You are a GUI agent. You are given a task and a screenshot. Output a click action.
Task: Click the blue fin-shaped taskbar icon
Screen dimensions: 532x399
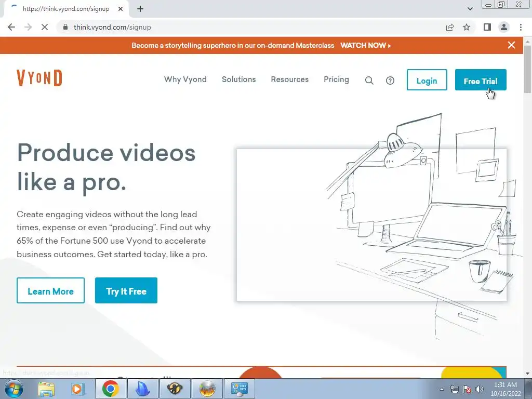click(142, 389)
